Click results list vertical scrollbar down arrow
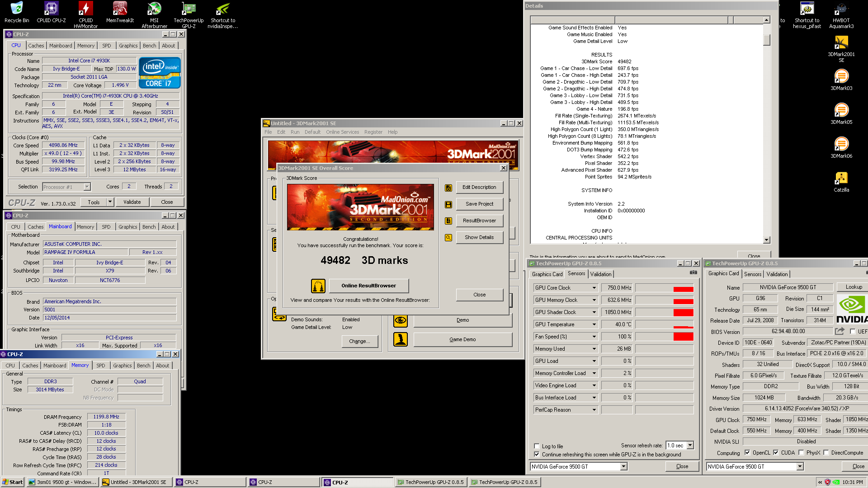868x488 pixels. pyautogui.click(x=766, y=240)
